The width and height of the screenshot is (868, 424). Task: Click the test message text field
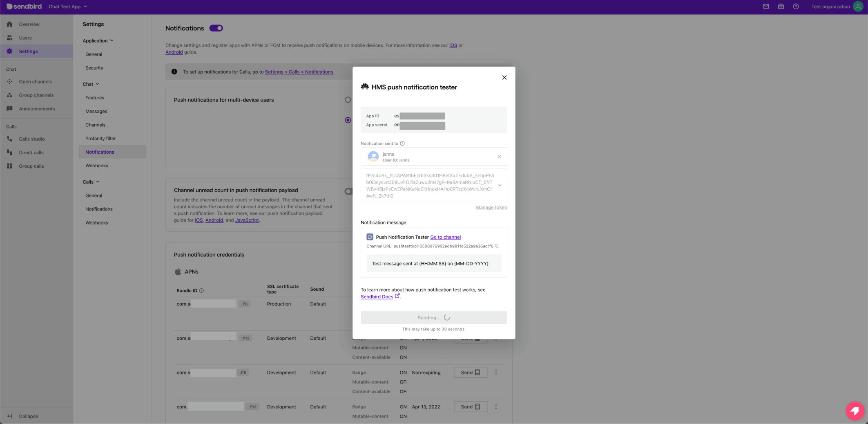click(434, 264)
